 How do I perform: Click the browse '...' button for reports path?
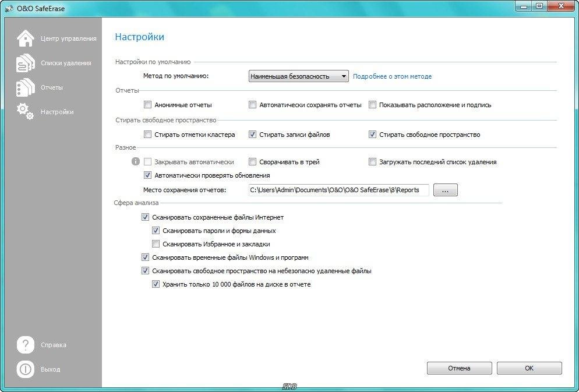(446, 190)
